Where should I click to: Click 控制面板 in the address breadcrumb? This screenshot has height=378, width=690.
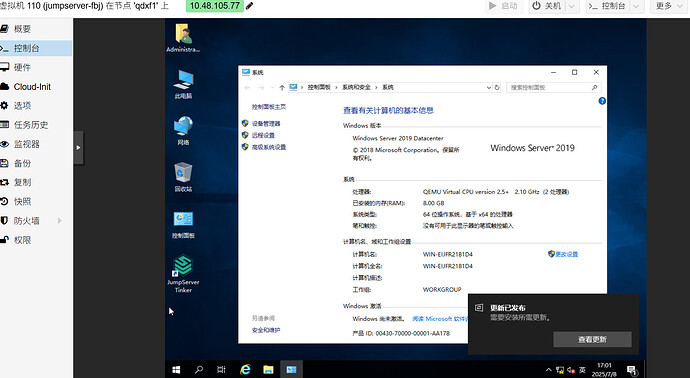[x=319, y=88]
